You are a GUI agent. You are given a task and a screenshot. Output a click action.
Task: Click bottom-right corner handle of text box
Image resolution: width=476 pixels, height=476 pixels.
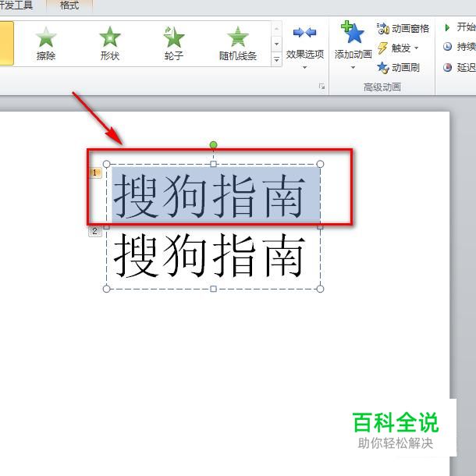pos(320,289)
